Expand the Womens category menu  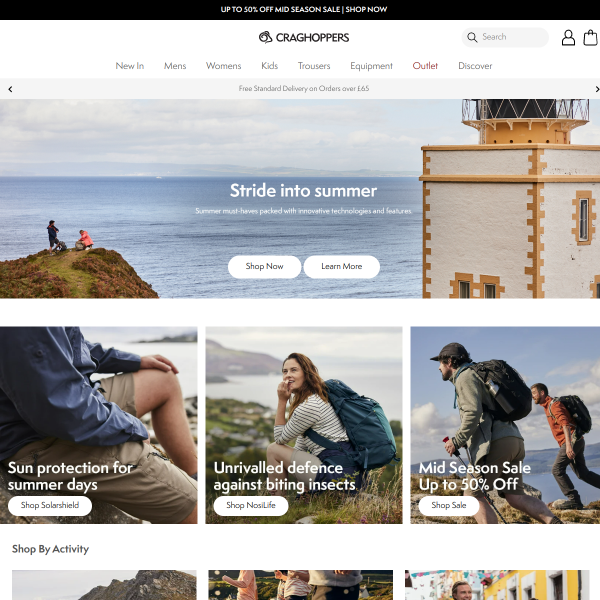point(223,66)
